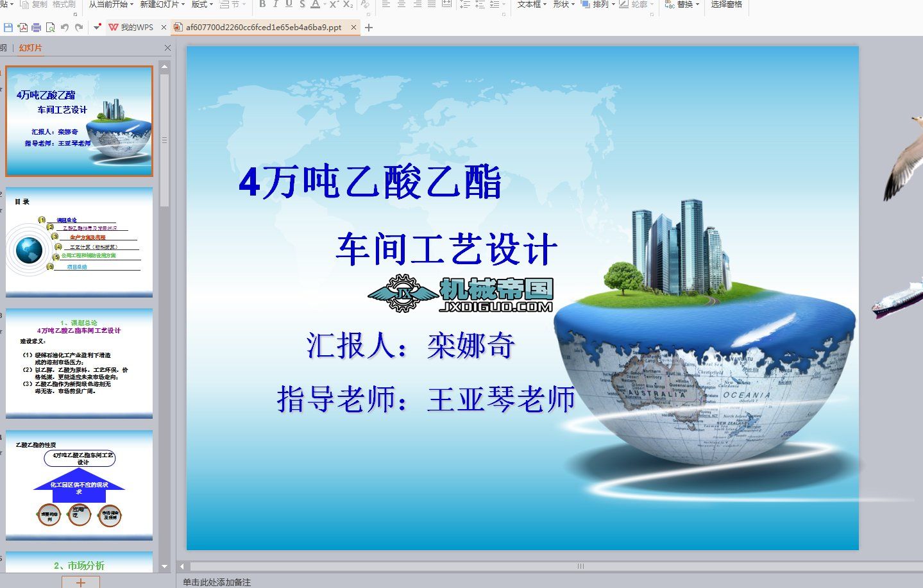Click the horizontal scrollbar left arrow
The image size is (923, 588).
pos(182,566)
